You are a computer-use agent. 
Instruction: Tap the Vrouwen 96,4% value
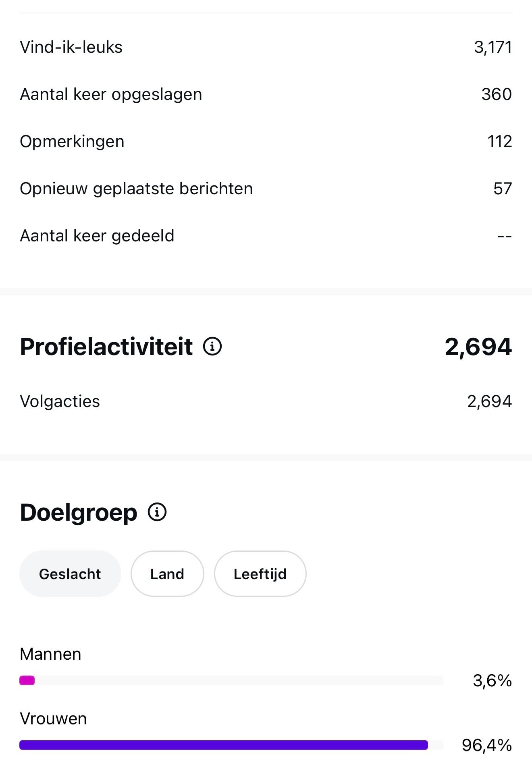click(487, 745)
